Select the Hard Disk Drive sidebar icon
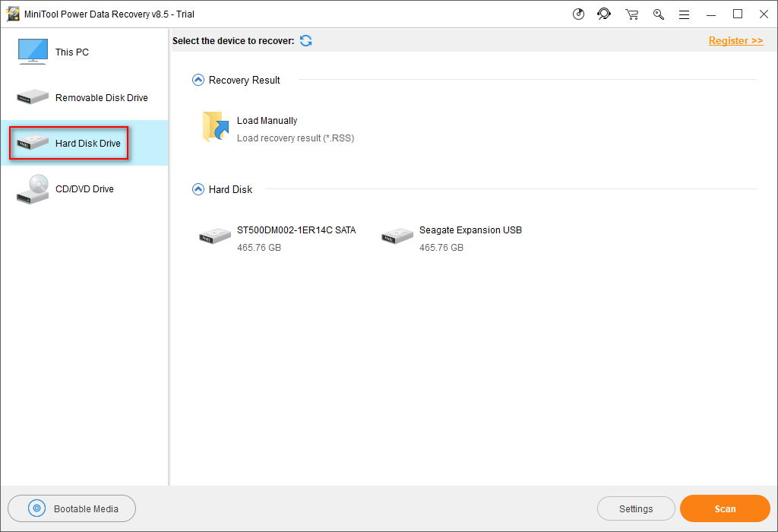 click(33, 142)
